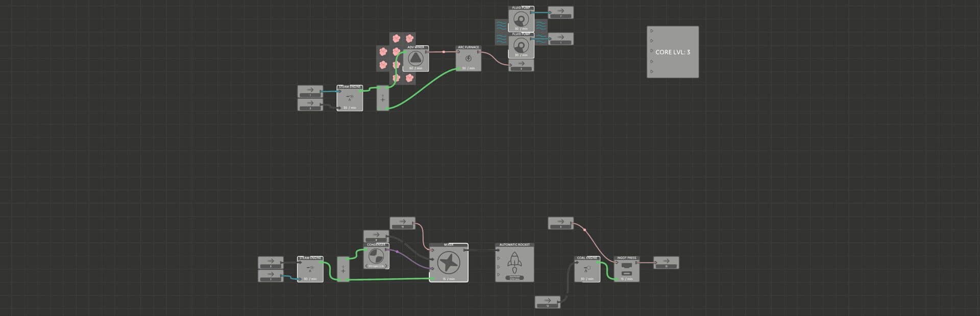This screenshot has width=980, height=316.
Task: Click the Arc Furnace lightning icon
Action: [x=469, y=58]
